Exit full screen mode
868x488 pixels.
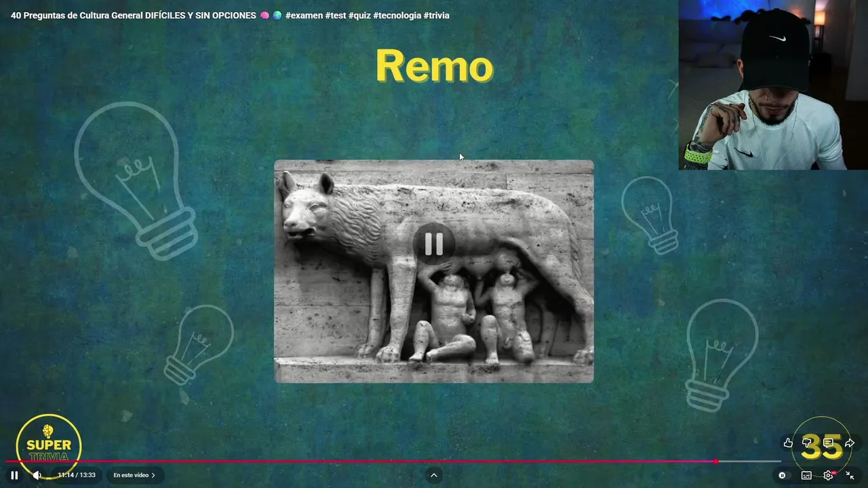point(850,475)
